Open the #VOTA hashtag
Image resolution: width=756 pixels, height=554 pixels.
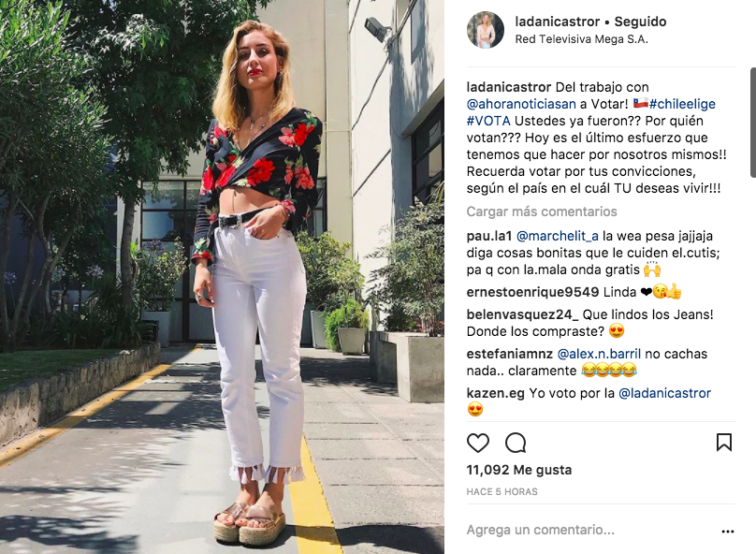[x=488, y=121]
